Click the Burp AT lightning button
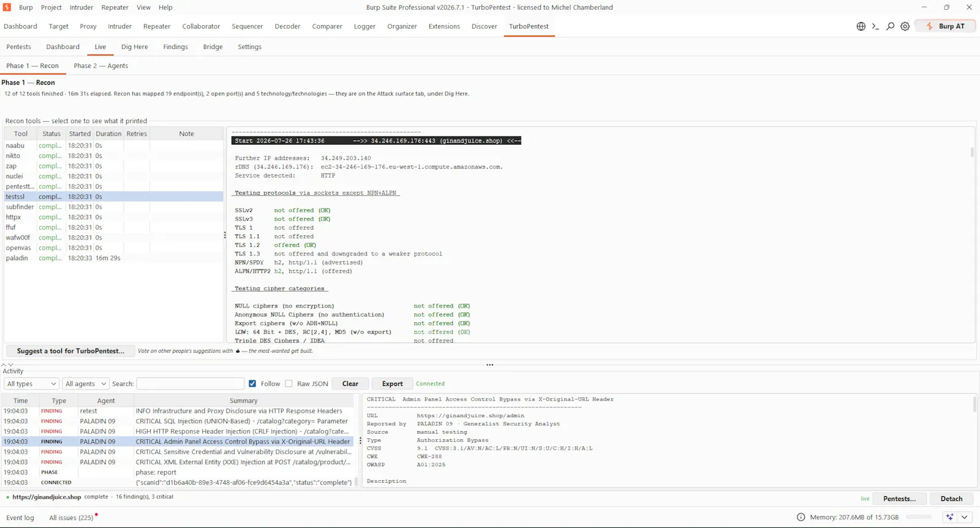The height and width of the screenshot is (528, 980). 945,26
